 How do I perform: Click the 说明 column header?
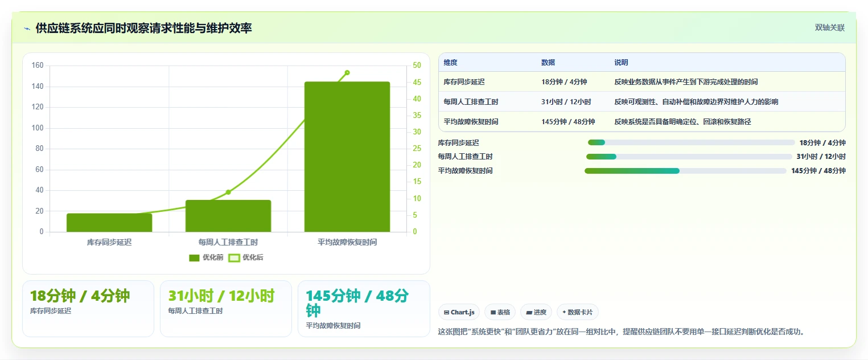point(621,63)
